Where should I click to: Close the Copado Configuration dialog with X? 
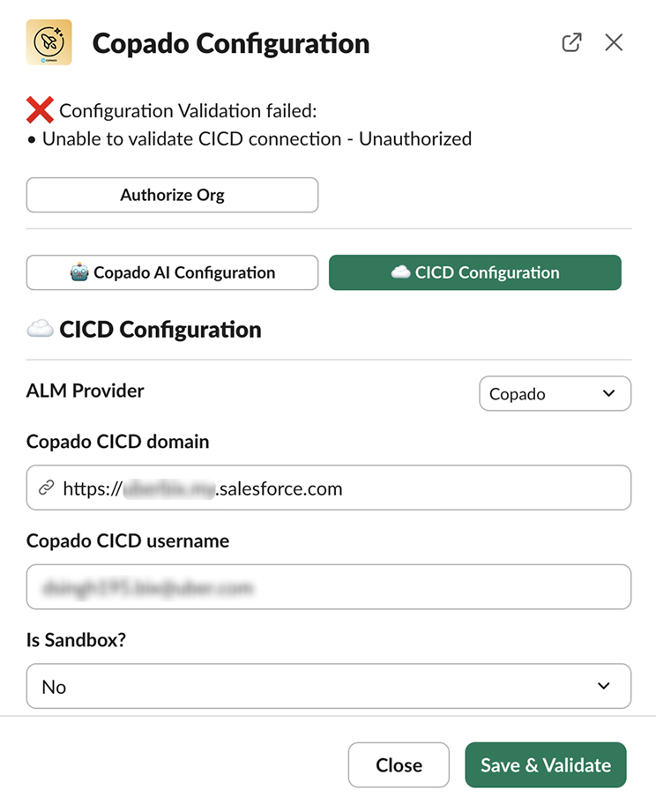point(614,42)
